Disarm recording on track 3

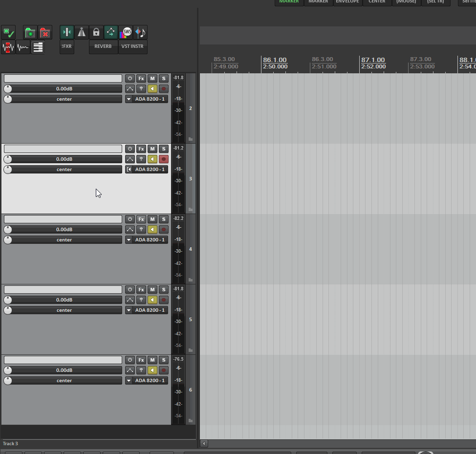point(164,159)
